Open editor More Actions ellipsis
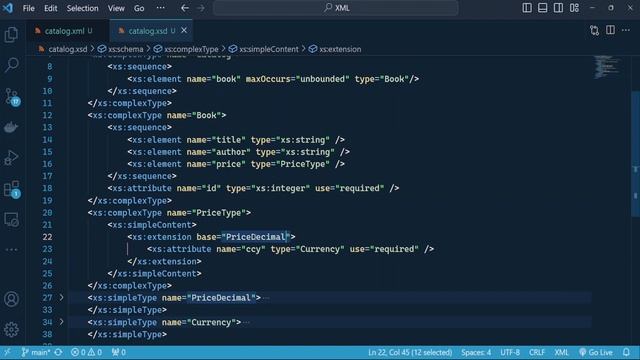Screen dimensions: 640x360 pyautogui.click(x=626, y=30)
